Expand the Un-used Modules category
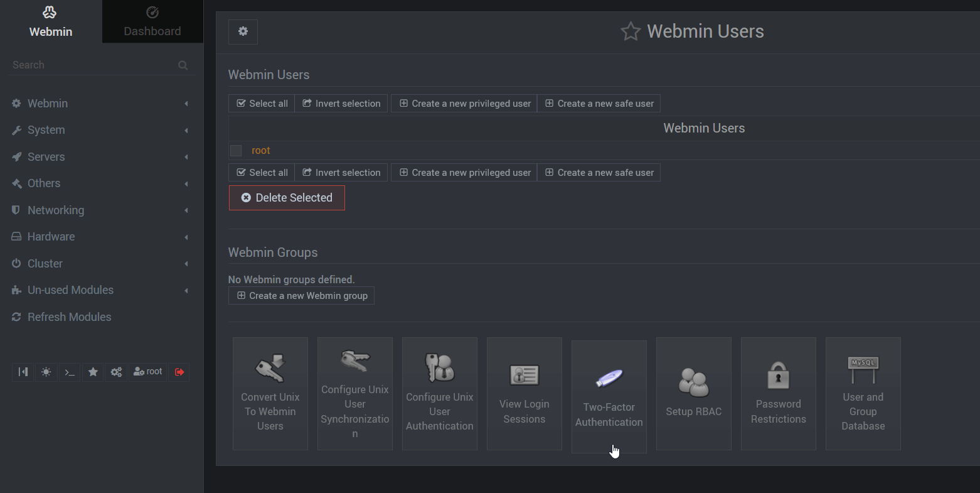Image resolution: width=980 pixels, height=493 pixels. pos(100,290)
